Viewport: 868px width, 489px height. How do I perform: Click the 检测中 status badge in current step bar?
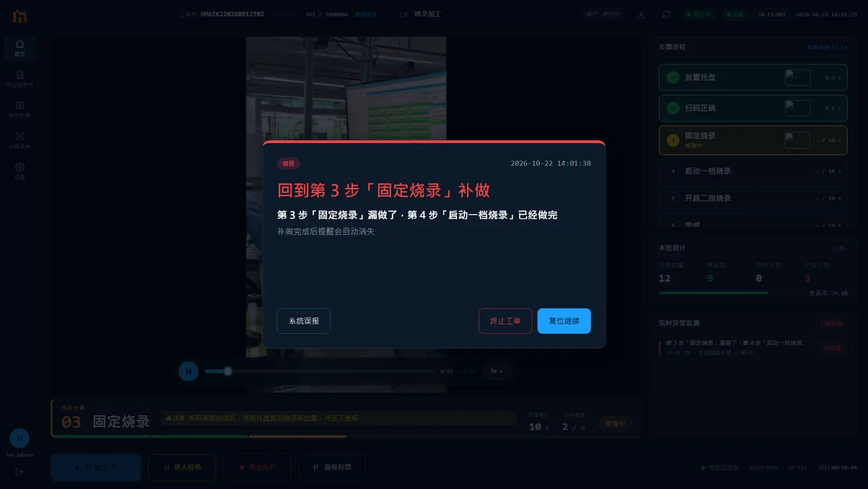point(615,424)
